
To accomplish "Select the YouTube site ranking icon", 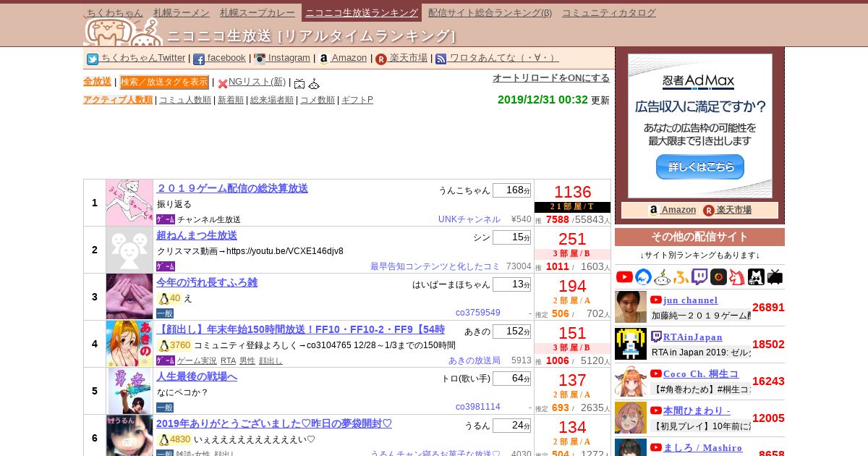I will tap(625, 276).
